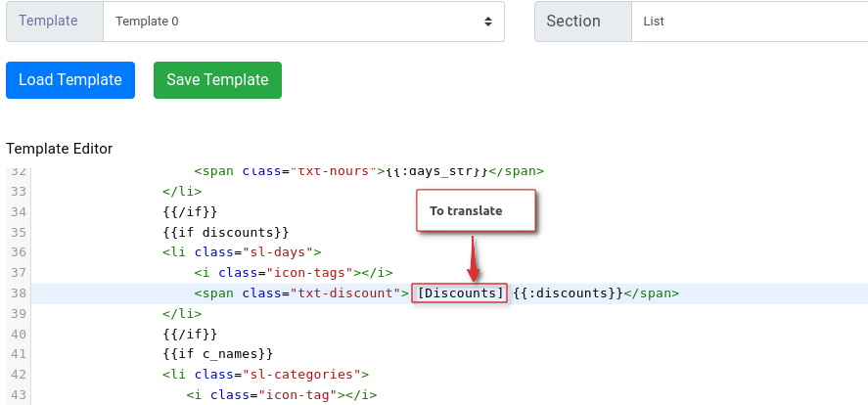Click the Template label addon
Screen dimensions: 868x405
[54, 22]
